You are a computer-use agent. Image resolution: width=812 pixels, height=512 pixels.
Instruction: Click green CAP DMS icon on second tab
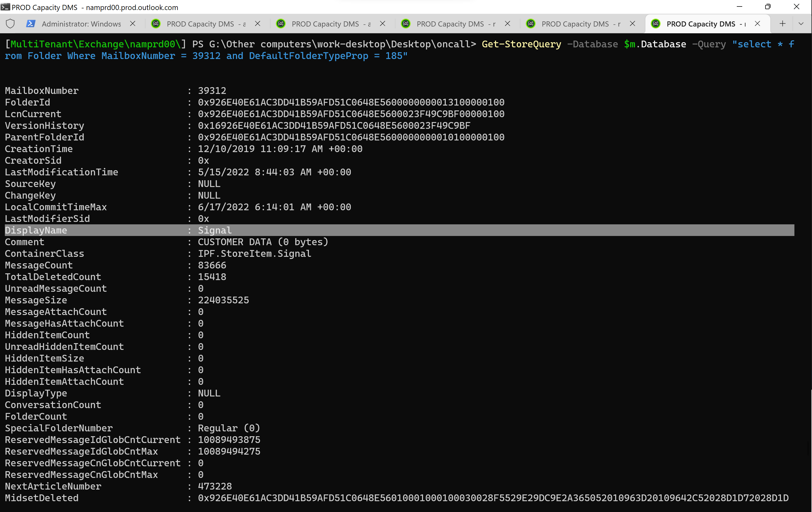coord(156,24)
